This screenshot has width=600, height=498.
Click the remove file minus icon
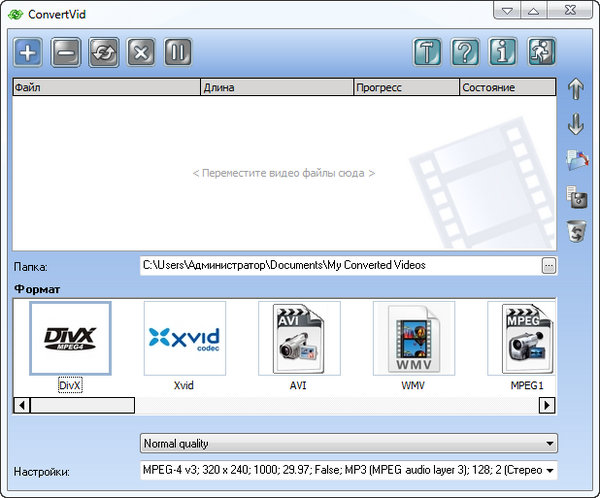[66, 54]
